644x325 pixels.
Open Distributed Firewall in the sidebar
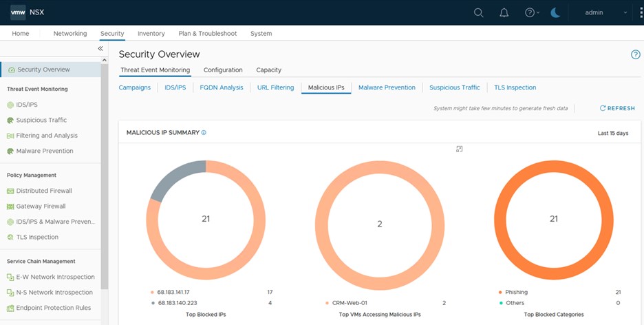click(44, 191)
